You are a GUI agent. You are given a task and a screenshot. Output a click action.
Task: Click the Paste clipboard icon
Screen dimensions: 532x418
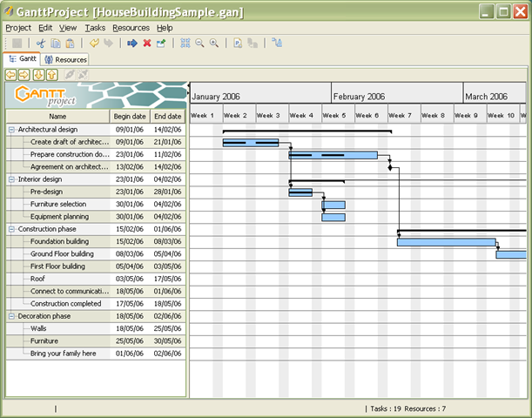click(x=69, y=43)
